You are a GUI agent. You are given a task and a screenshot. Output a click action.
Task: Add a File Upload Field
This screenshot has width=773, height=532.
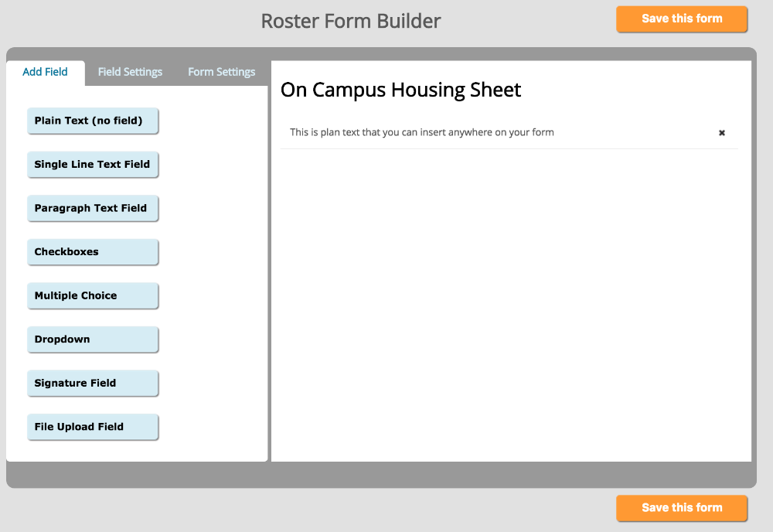(93, 427)
